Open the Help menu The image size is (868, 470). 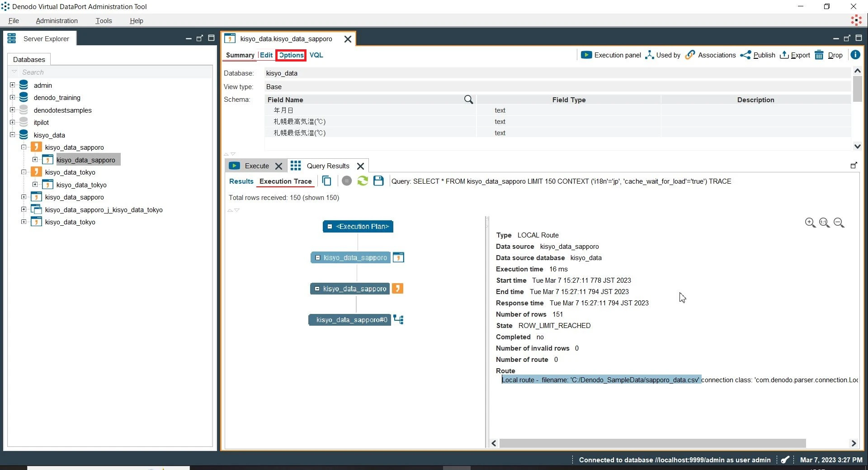click(137, 21)
